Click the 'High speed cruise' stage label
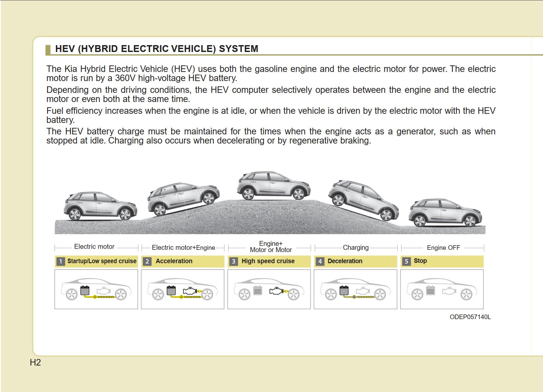Image resolution: width=543 pixels, height=392 pixels. coord(268,261)
